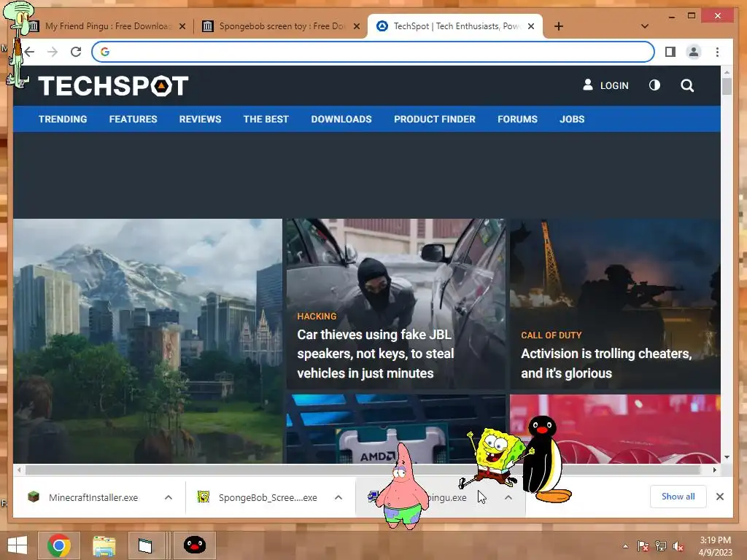Viewport: 747px width, 560px height.
Task: Click the vertical scrollbar up arrow
Action: pyautogui.click(x=727, y=72)
